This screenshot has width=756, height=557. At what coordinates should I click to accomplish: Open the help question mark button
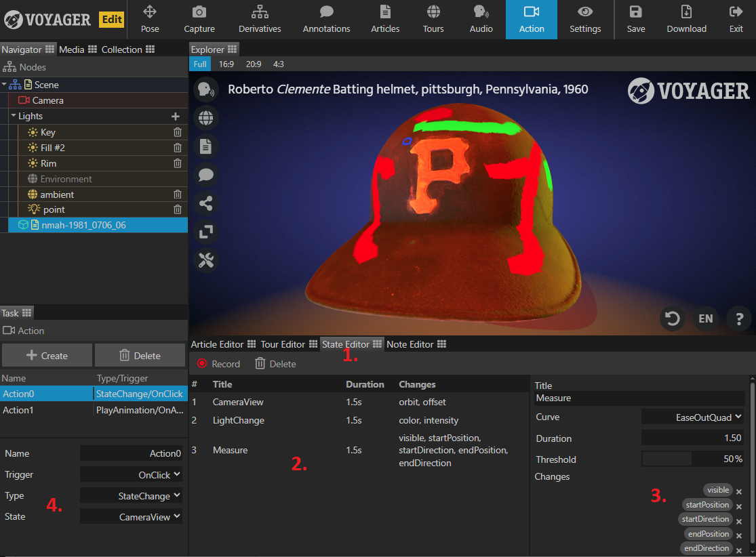pyautogui.click(x=738, y=318)
